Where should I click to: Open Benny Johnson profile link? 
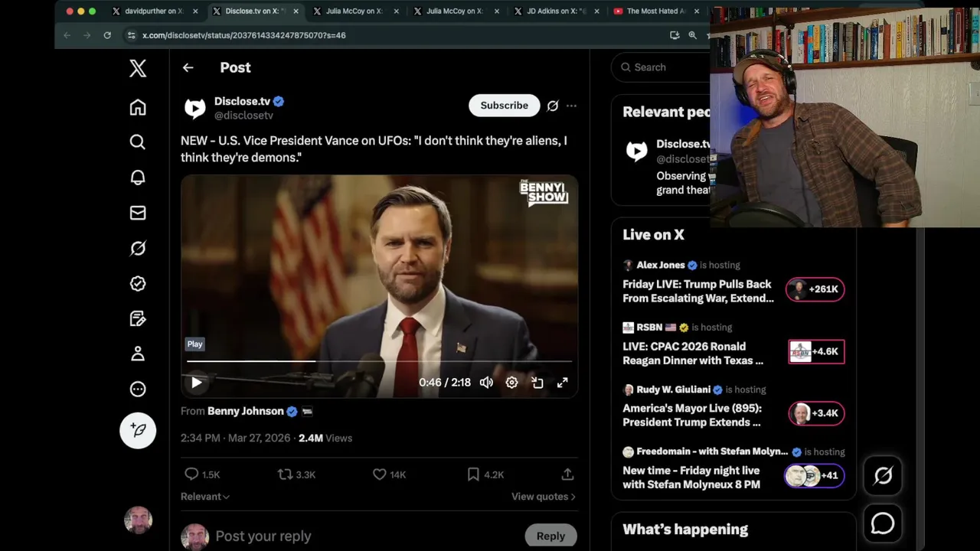246,411
